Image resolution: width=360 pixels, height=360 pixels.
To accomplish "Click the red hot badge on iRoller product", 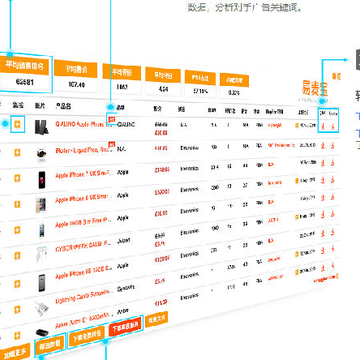I will (x=112, y=145).
